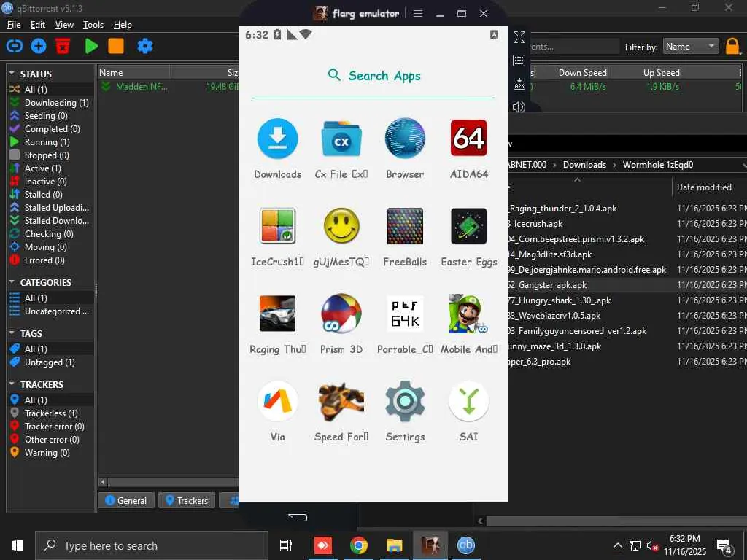Screen dimensions: 747x560
Task: Open the Raging Thunder game
Action: (x=277, y=314)
